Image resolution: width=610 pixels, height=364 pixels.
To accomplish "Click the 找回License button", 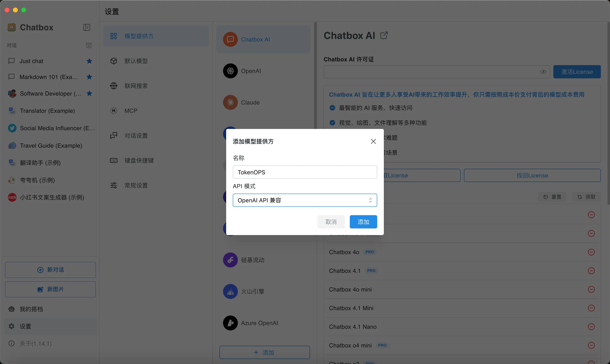I will pos(532,175).
